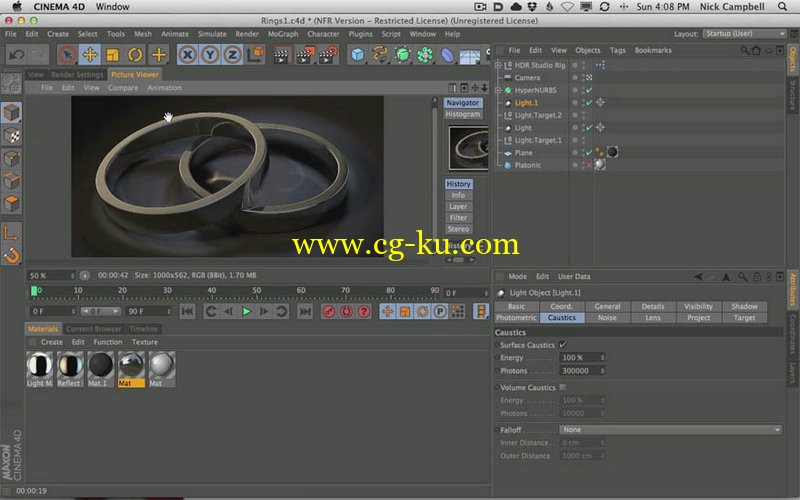This screenshot has width=800, height=500.
Task: Click the green timeline playhead at frame 0
Action: (x=34, y=291)
